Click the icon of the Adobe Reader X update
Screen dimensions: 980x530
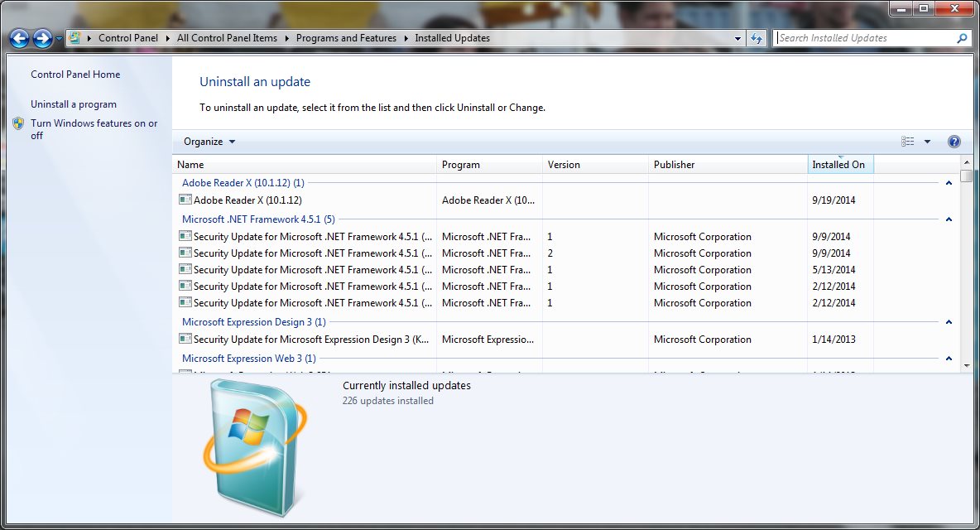click(185, 200)
